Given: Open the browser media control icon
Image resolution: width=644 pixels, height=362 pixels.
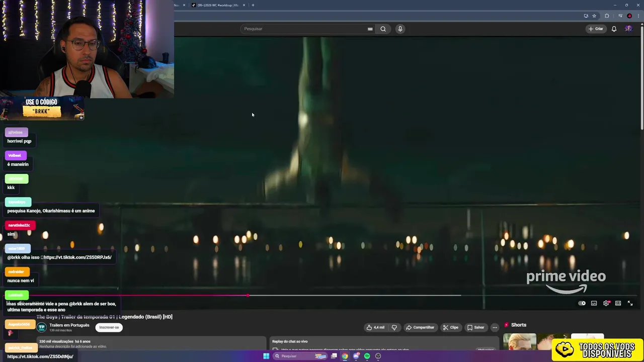Looking at the screenshot, I should point(620,16).
